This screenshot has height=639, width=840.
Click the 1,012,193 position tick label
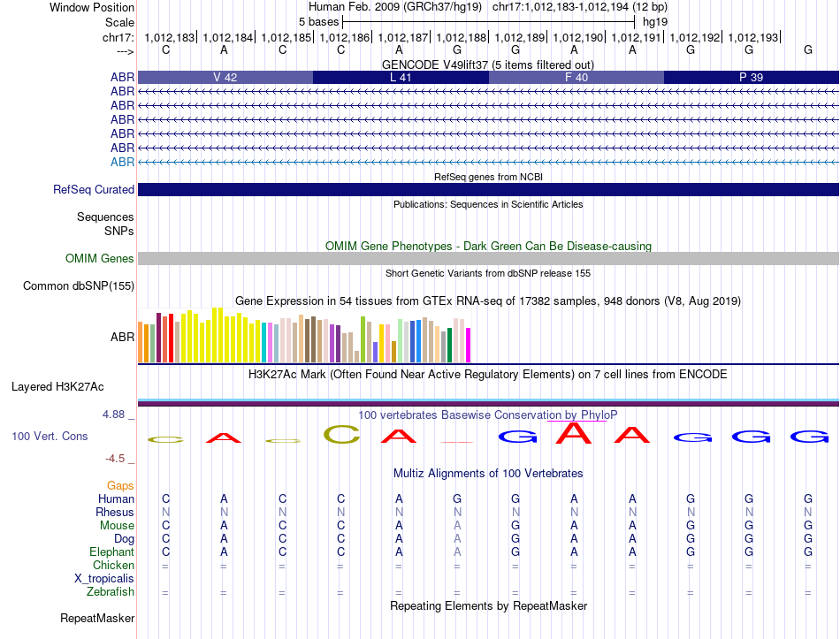tap(753, 37)
